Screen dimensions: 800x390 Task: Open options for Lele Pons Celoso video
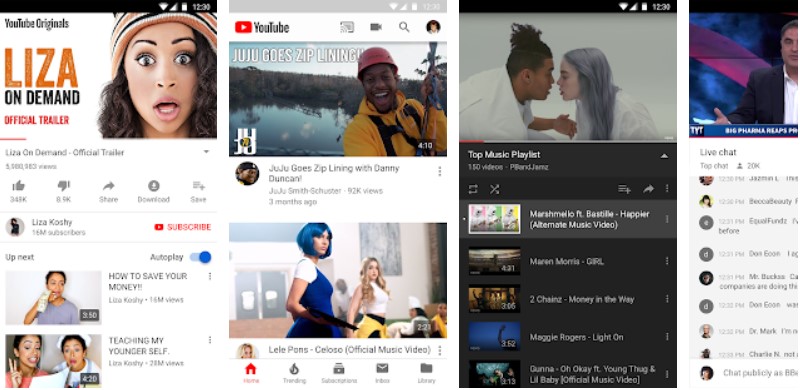439,350
